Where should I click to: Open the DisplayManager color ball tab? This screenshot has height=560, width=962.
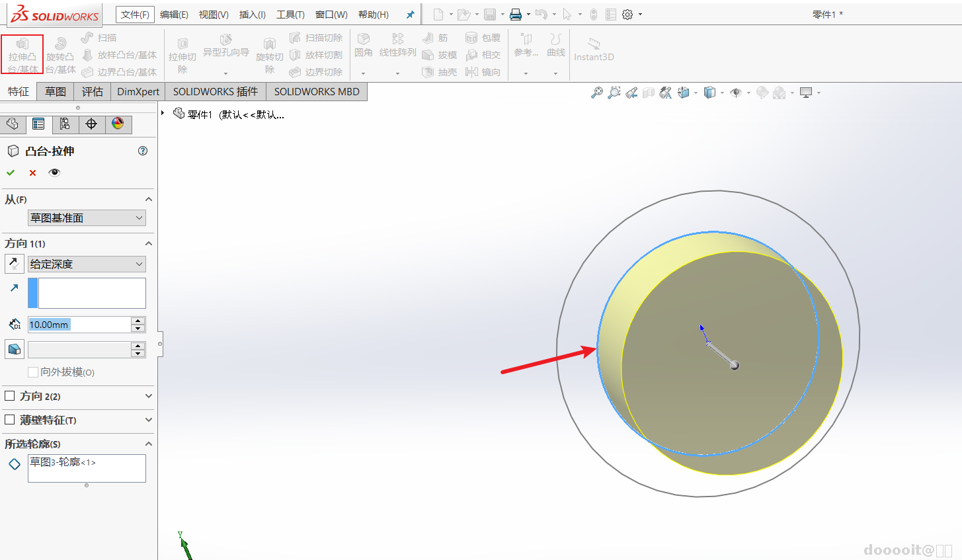tap(118, 124)
